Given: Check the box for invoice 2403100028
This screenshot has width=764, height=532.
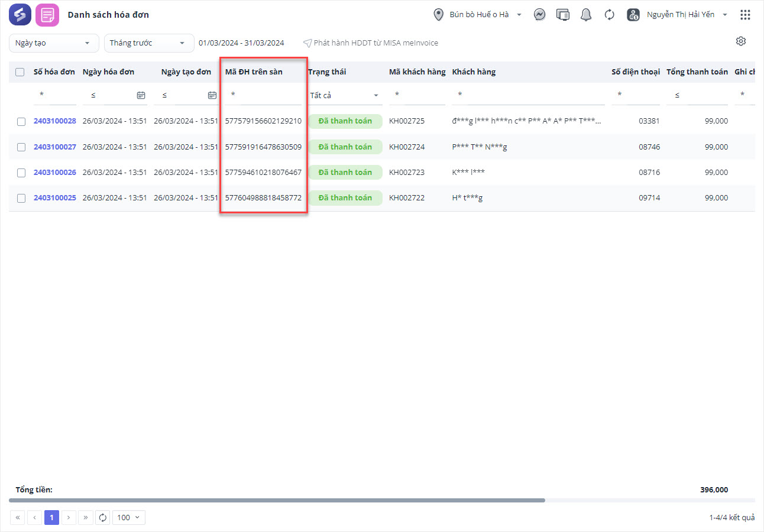Looking at the screenshot, I should (21, 122).
